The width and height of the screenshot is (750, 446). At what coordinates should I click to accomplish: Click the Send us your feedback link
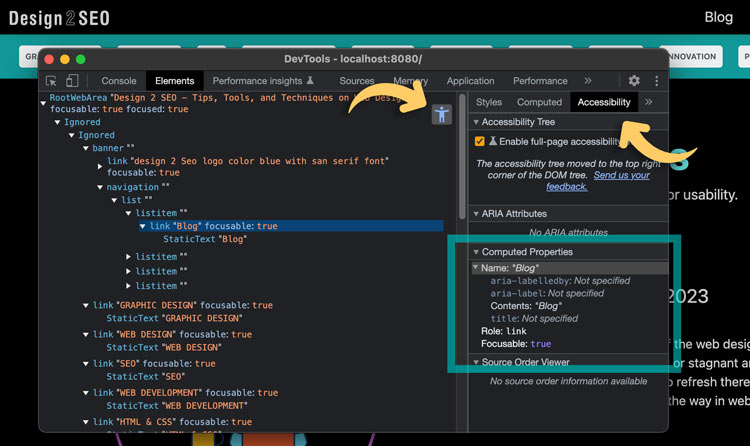point(598,181)
